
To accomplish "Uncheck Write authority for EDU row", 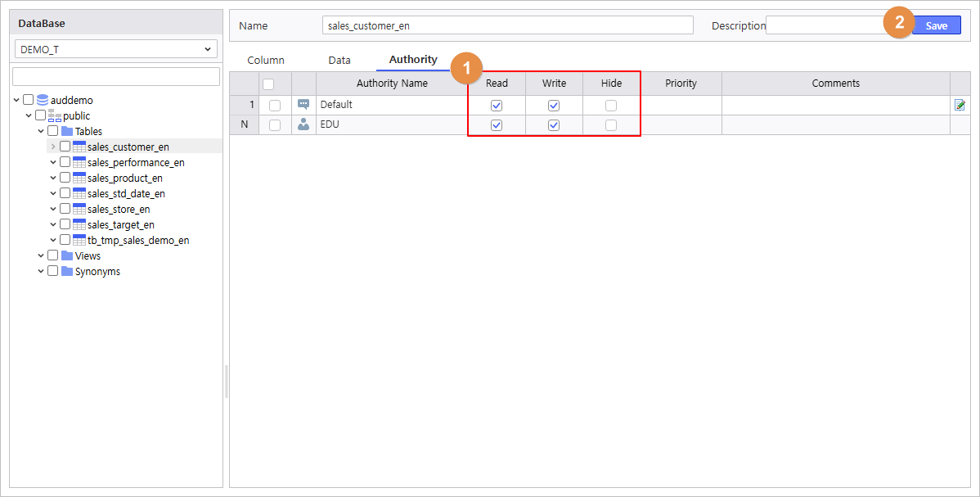I will click(554, 125).
